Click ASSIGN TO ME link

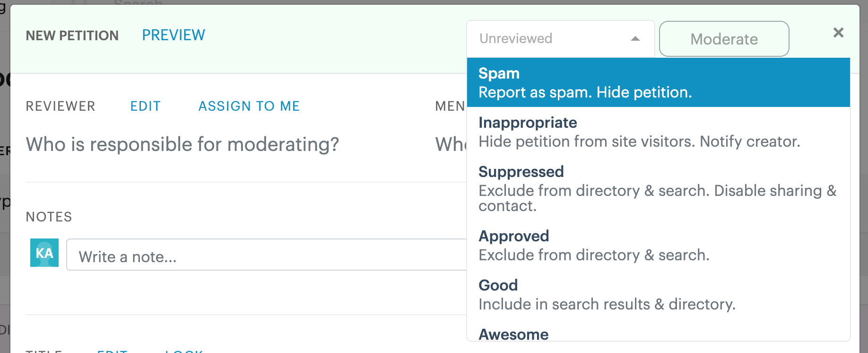coord(249,106)
